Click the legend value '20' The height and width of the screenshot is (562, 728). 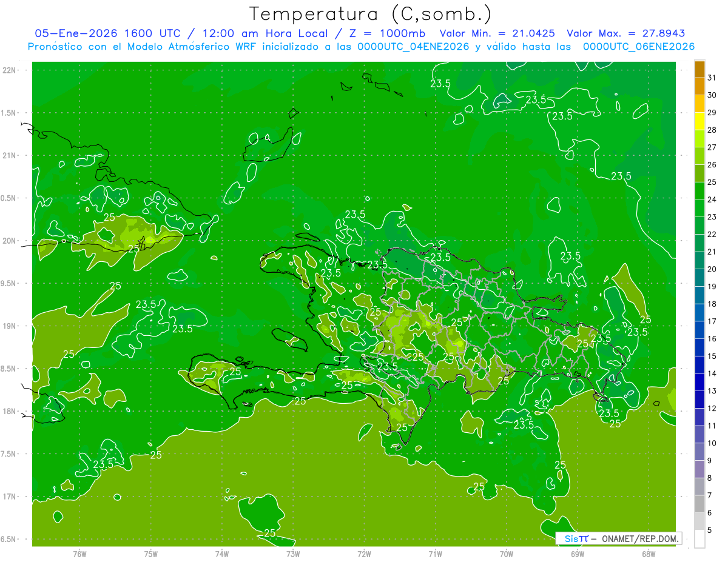pos(712,269)
